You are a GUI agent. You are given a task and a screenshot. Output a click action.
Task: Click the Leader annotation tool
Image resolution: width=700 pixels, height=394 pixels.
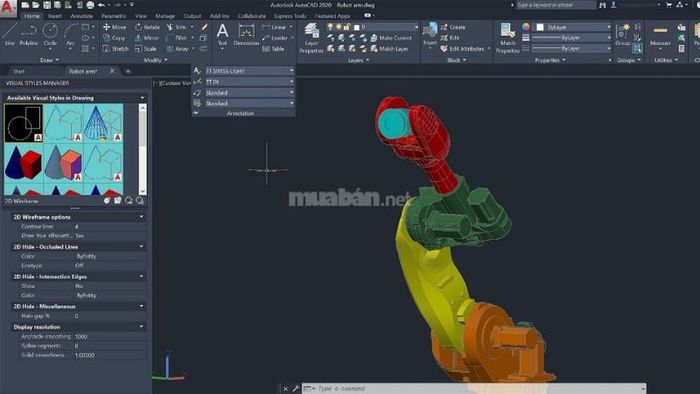tap(275, 38)
